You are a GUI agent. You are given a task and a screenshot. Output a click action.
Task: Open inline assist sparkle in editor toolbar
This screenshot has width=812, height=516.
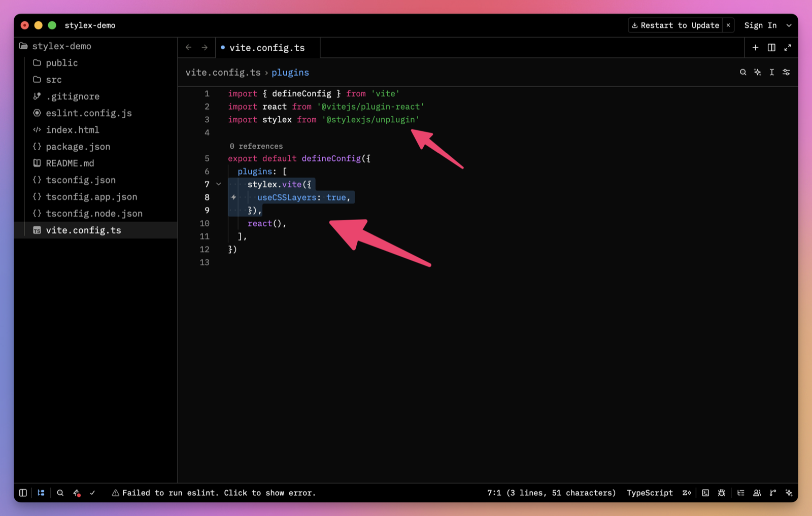click(757, 72)
